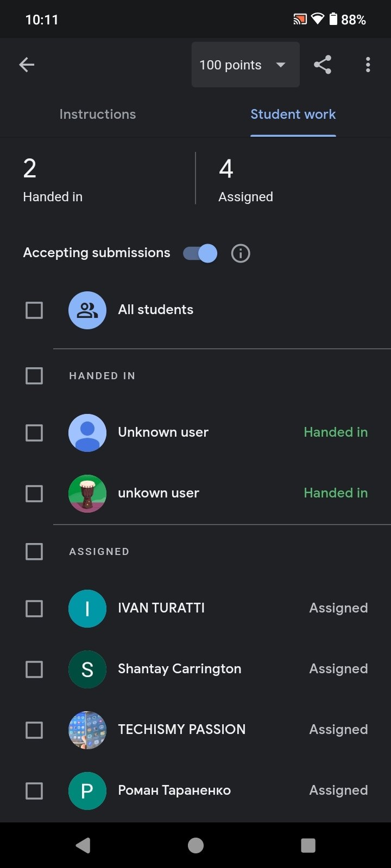This screenshot has width=391, height=868.
Task: Open the 100 points dropdown
Action: [x=245, y=65]
